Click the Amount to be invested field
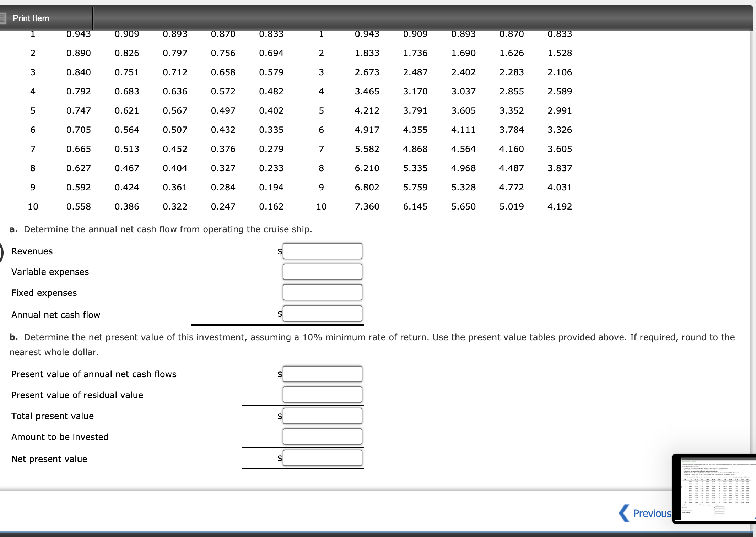Image resolution: width=756 pixels, height=537 pixels. (322, 436)
